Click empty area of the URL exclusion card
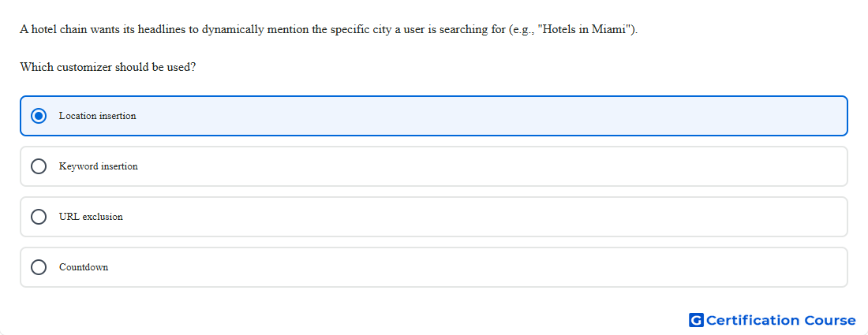This screenshot has width=868, height=335. tap(487, 217)
